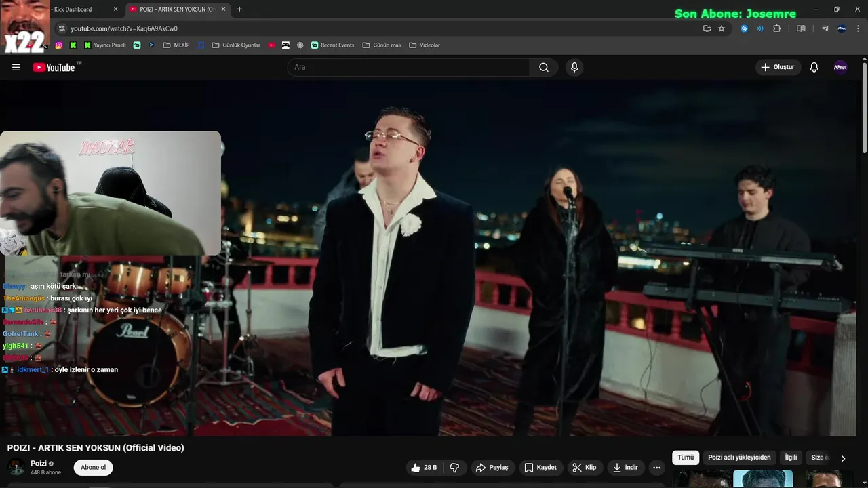Open Chrome three-dot menu

click(858, 28)
